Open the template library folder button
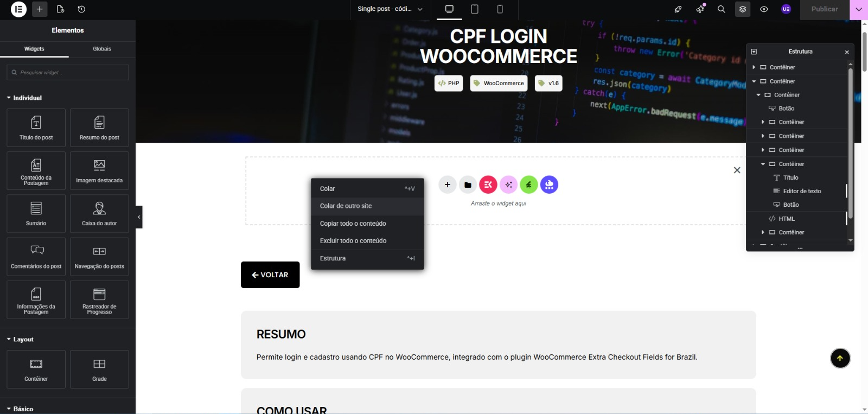Image resolution: width=868 pixels, height=414 pixels. point(468,185)
